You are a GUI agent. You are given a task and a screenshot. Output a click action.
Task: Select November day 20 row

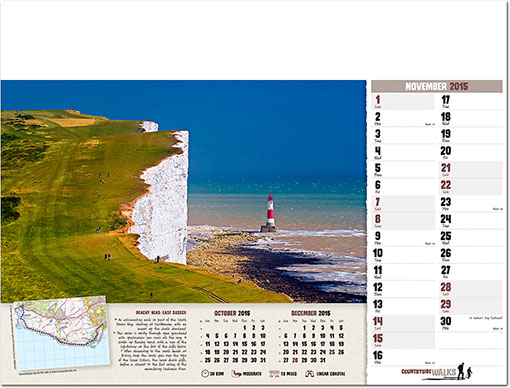[x=471, y=152]
